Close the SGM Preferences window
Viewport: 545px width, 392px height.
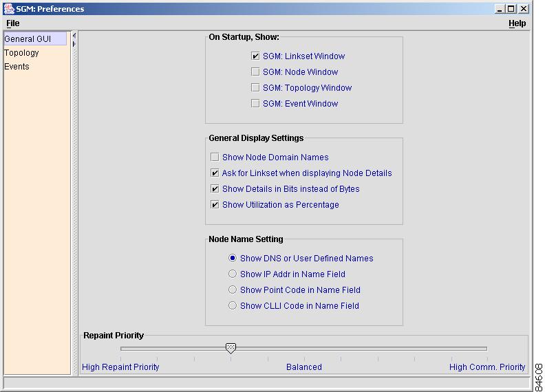coord(524,9)
